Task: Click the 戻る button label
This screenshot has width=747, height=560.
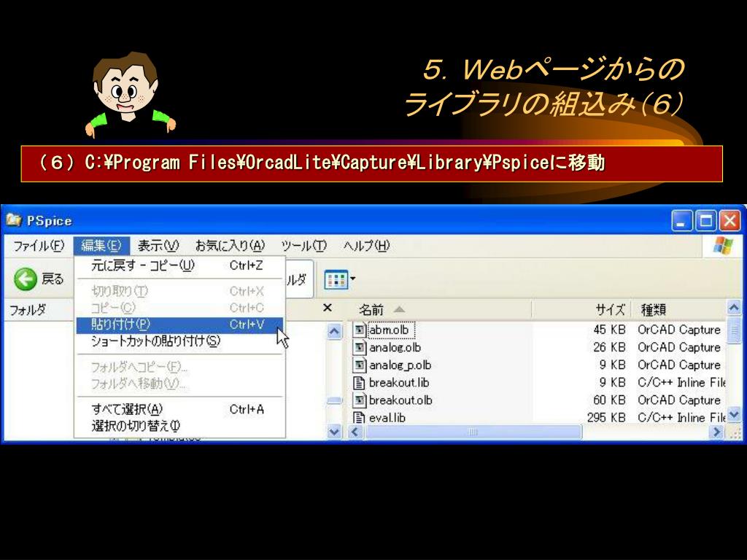Action: tap(53, 279)
